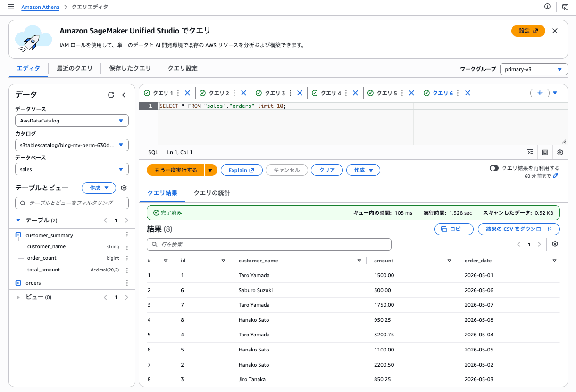Viewport: 576px width, 392px height.
Task: Open the CloudShell icon in top bar
Action: [x=565, y=7]
